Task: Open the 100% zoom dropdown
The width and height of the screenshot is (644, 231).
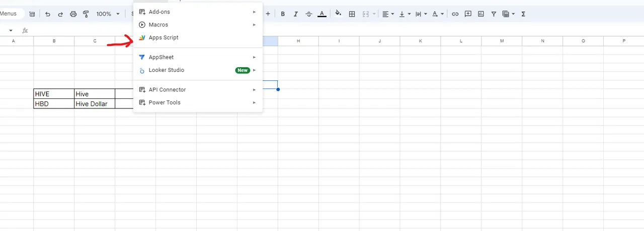Action: click(108, 14)
